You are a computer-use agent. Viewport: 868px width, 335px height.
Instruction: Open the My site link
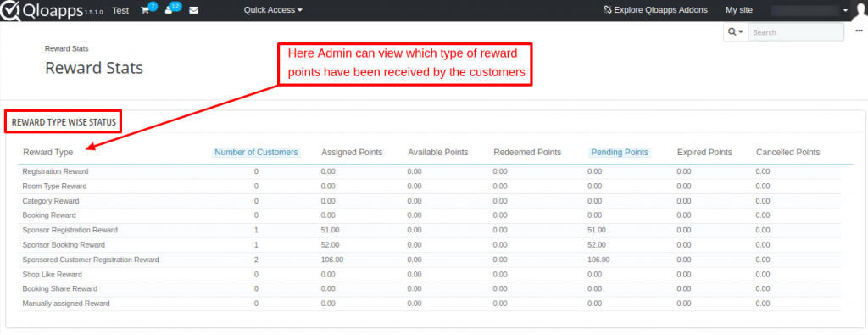pos(739,10)
